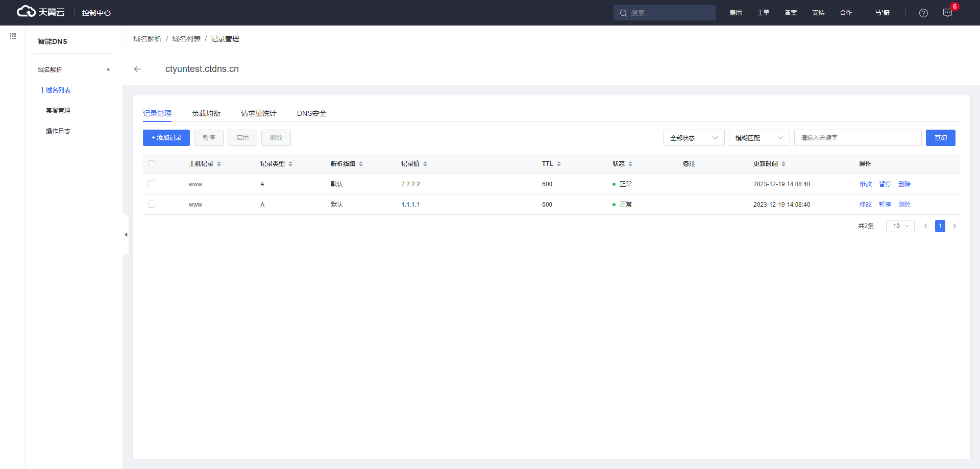Open the page size 10 dropdown
The height and width of the screenshot is (469, 980).
[900, 226]
